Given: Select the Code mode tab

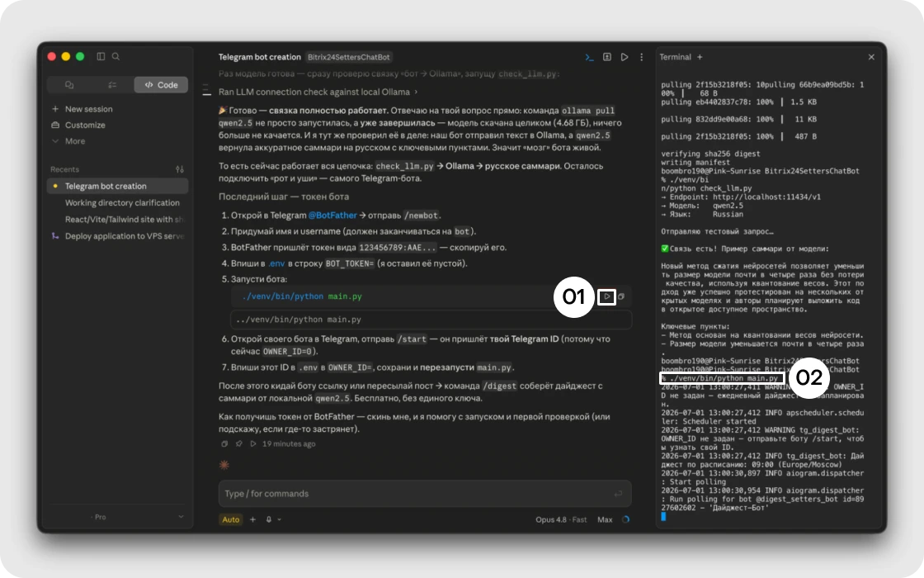Looking at the screenshot, I should click(x=161, y=85).
